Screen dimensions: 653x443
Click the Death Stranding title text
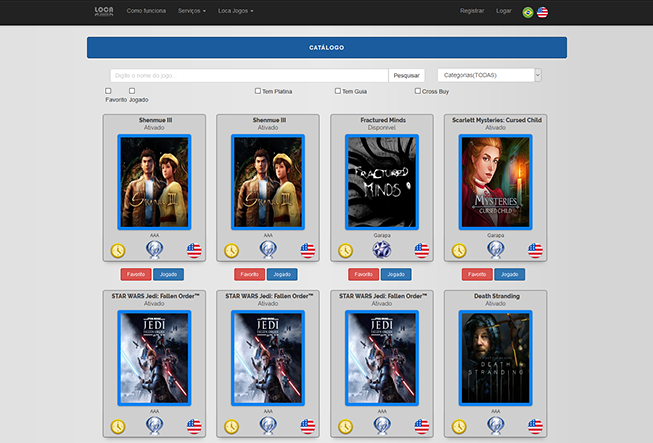pyautogui.click(x=496, y=296)
